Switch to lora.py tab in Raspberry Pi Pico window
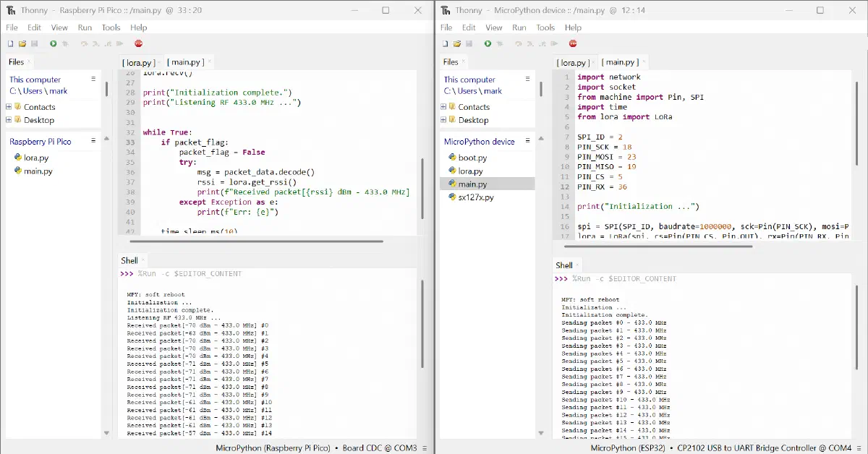Viewport: 868px width, 454px height. tap(137, 63)
